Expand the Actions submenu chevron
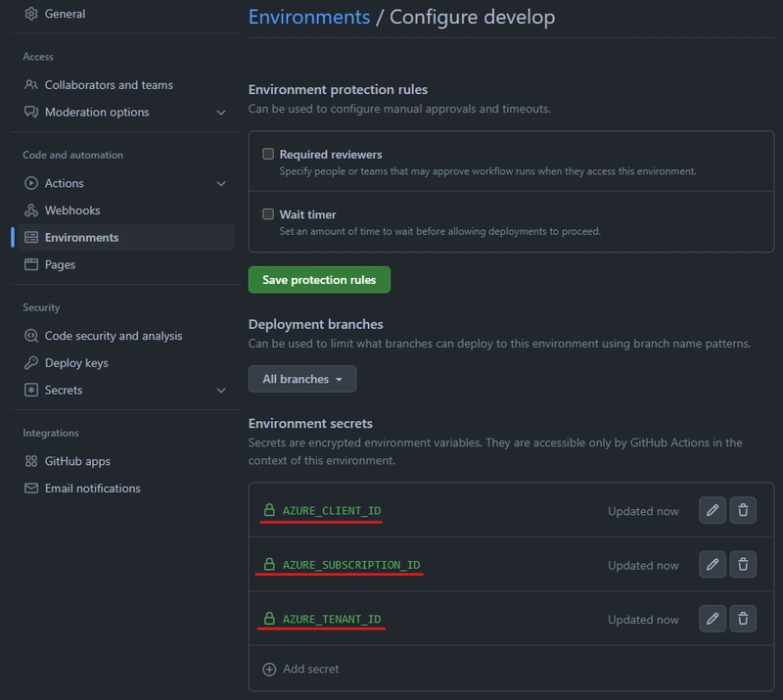This screenshot has width=783, height=700. 221,183
